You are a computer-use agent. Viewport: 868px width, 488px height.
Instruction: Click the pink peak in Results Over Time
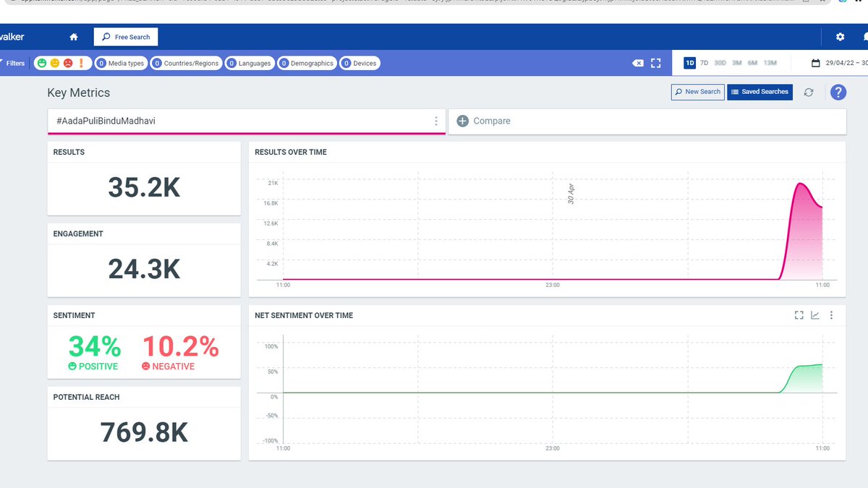tap(801, 185)
